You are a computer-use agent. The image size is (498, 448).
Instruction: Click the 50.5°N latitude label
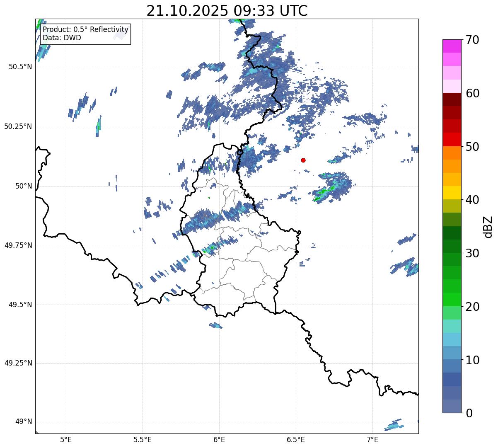tap(20, 67)
